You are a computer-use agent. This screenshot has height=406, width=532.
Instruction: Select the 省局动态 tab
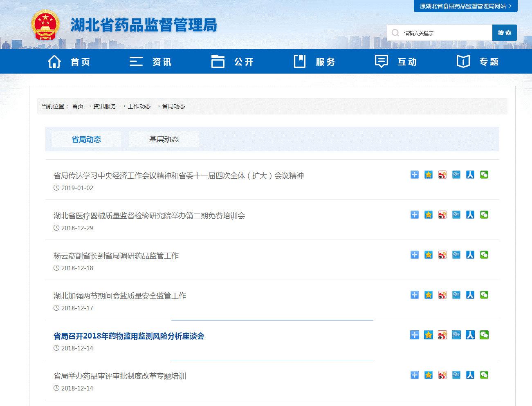(86, 139)
